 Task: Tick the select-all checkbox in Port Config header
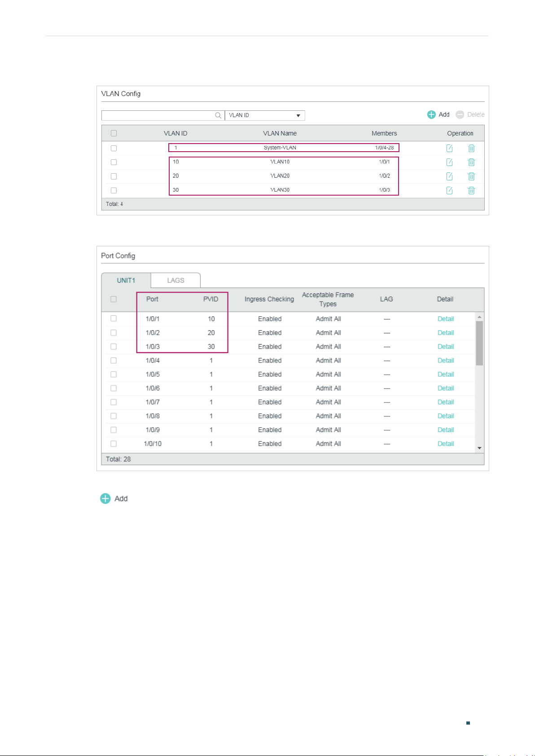point(114,299)
